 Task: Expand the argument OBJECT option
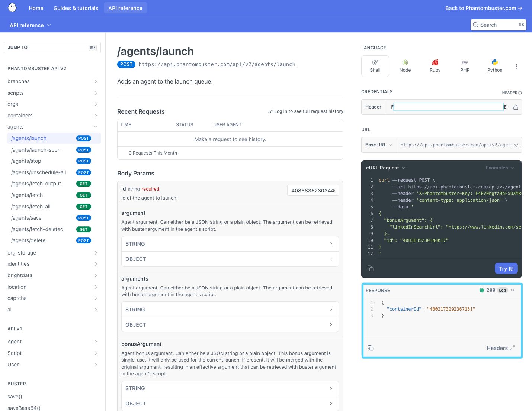pos(230,259)
